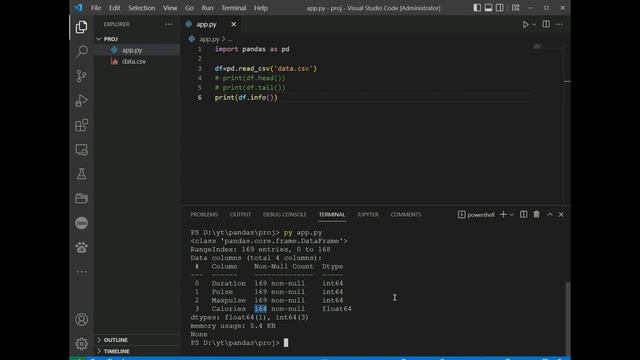Open the Terminal menu
640x360 pixels.
(233, 8)
